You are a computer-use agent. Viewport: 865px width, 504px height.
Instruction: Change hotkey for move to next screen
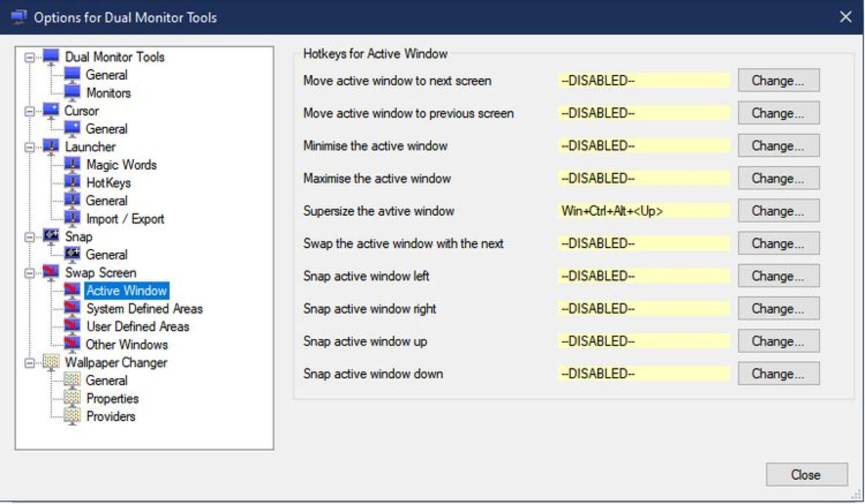[778, 81]
